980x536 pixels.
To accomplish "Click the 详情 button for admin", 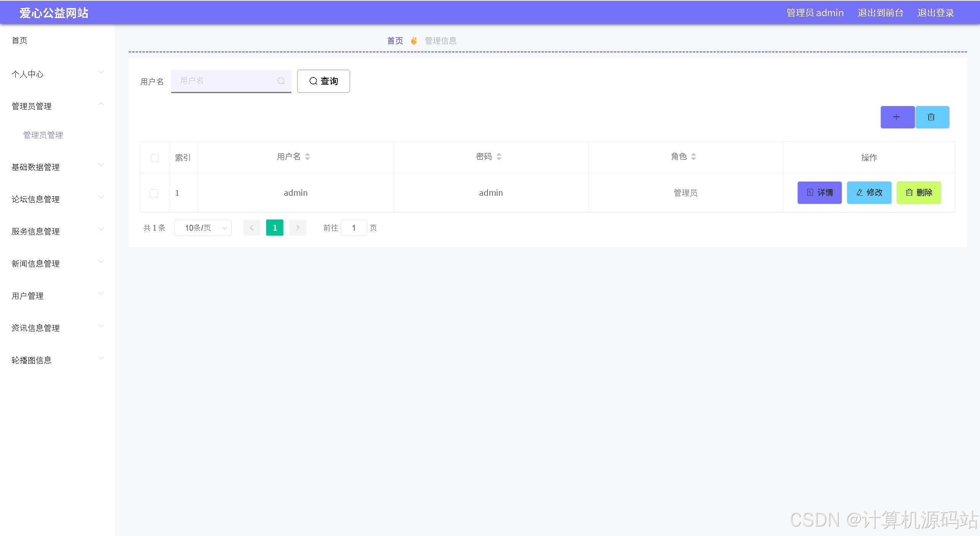I will 820,193.
